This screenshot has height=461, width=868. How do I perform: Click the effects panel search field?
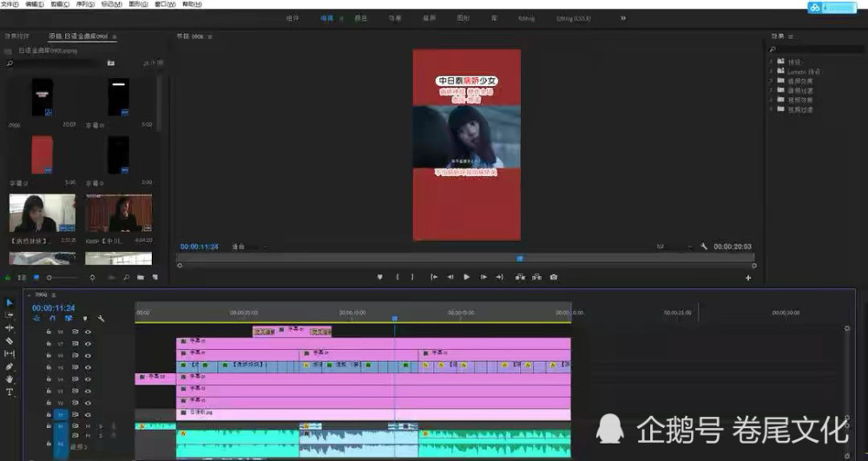tap(816, 49)
